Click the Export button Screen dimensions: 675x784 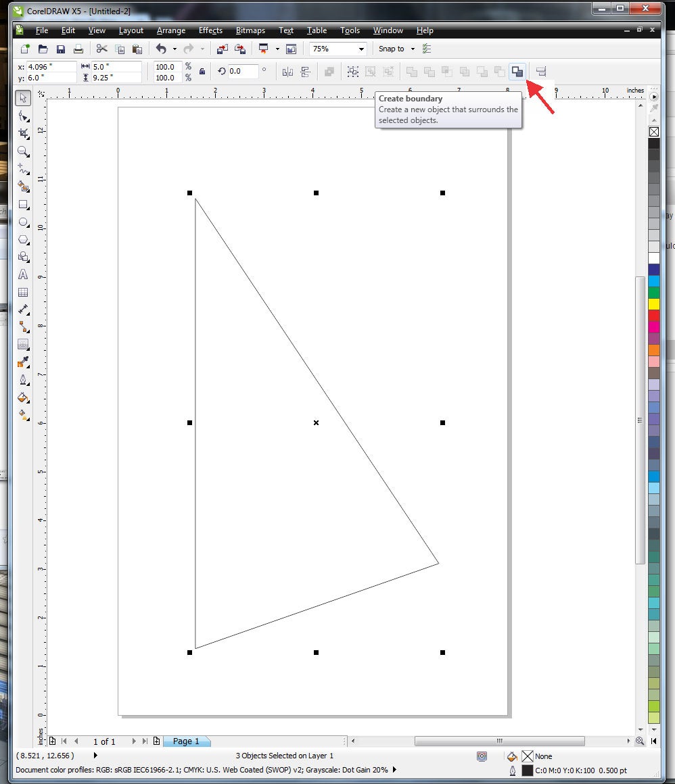click(241, 49)
